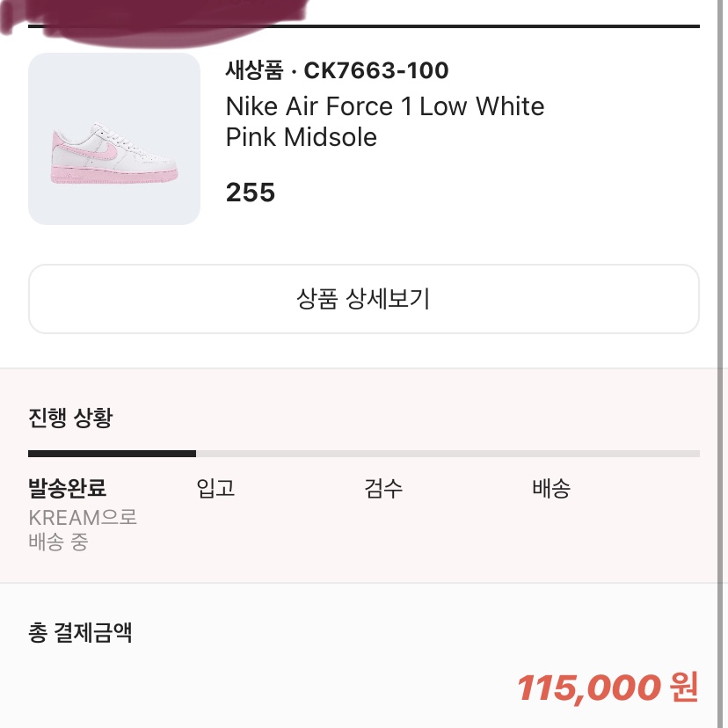
Task: Click the 새상품 condition label
Action: click(254, 70)
